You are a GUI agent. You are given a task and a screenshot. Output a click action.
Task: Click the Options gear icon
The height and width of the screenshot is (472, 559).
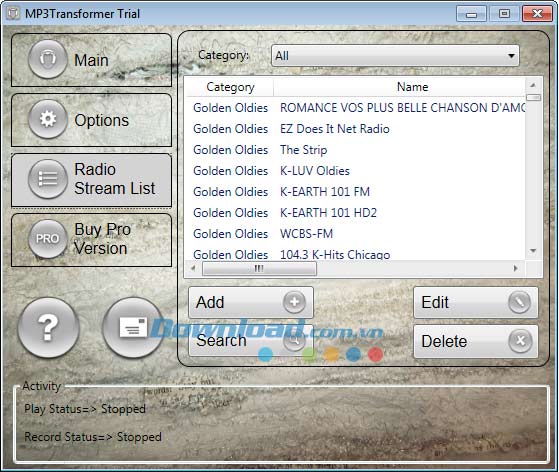(x=48, y=119)
